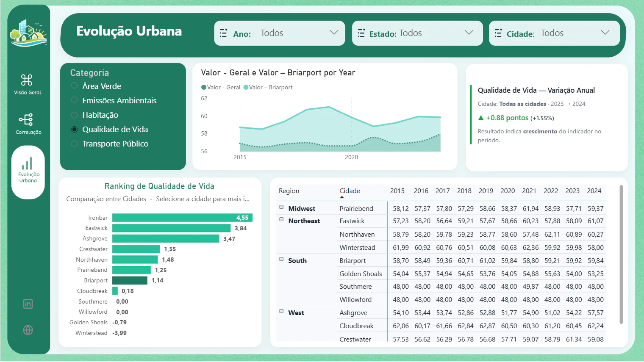
Task: Click the Cloudbreak label in ranking chart
Action: (92, 291)
